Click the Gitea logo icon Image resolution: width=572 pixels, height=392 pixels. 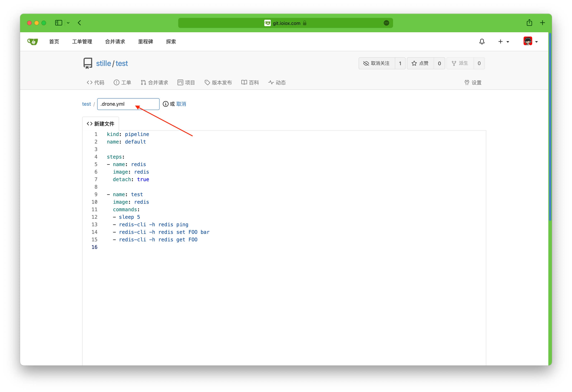tap(32, 42)
